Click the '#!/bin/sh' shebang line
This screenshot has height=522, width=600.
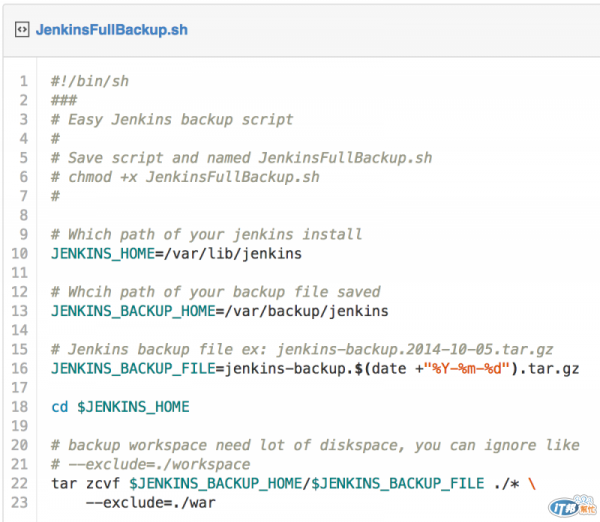pos(90,81)
